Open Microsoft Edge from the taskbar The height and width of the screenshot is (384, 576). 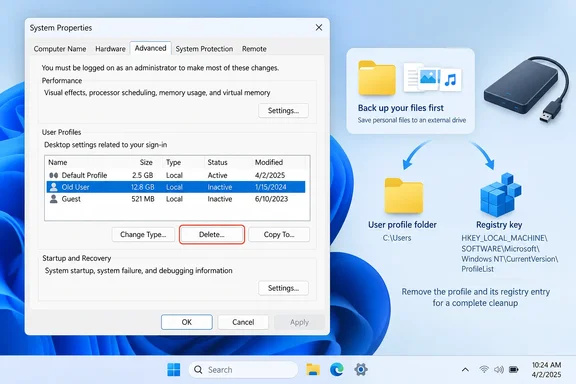336,369
